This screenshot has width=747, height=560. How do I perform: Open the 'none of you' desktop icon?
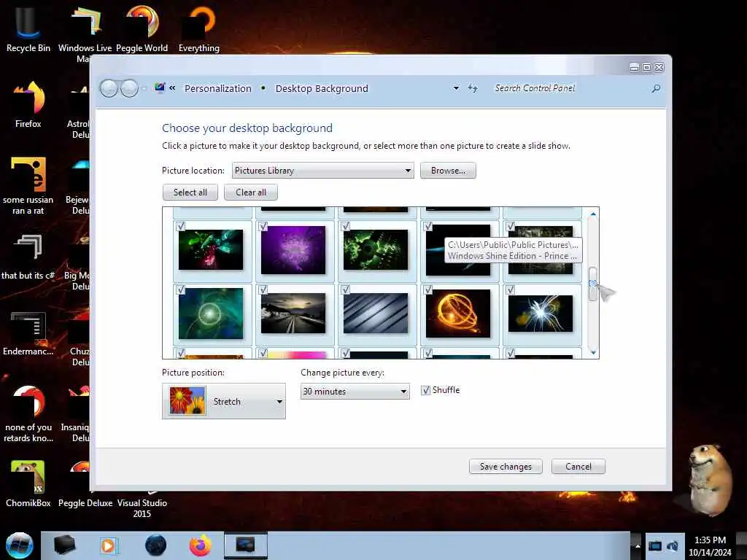(28, 413)
